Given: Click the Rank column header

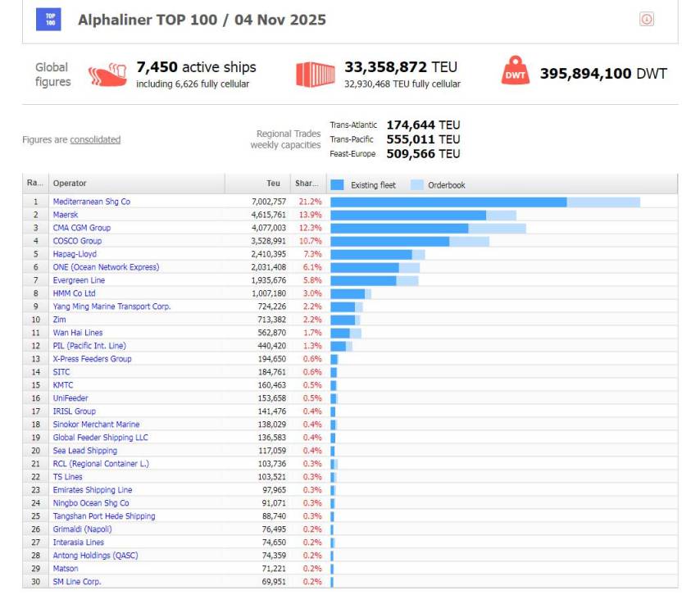Looking at the screenshot, I should [x=34, y=184].
